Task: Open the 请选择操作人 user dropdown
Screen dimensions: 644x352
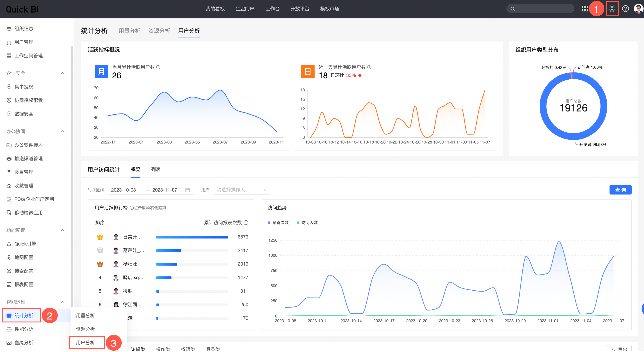Action: (x=242, y=190)
